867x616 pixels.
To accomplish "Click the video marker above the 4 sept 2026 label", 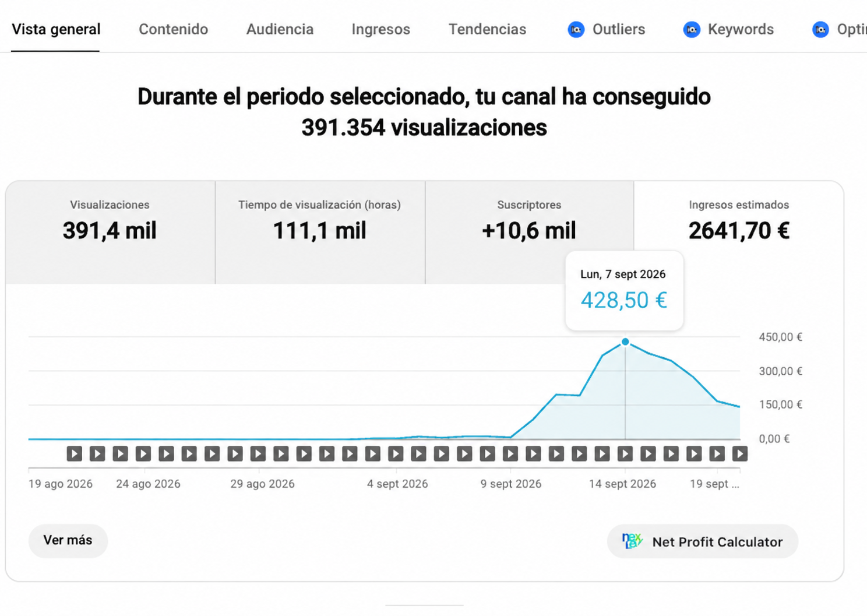I will [396, 453].
